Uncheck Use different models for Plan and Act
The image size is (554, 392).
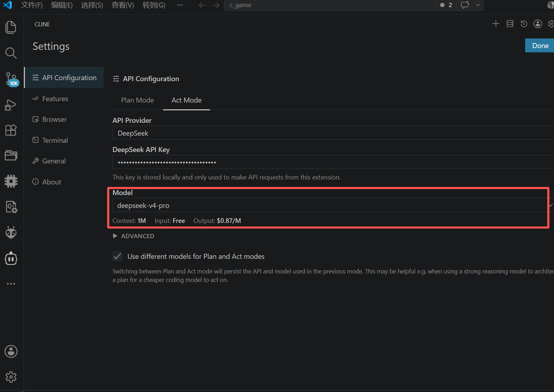tap(117, 256)
